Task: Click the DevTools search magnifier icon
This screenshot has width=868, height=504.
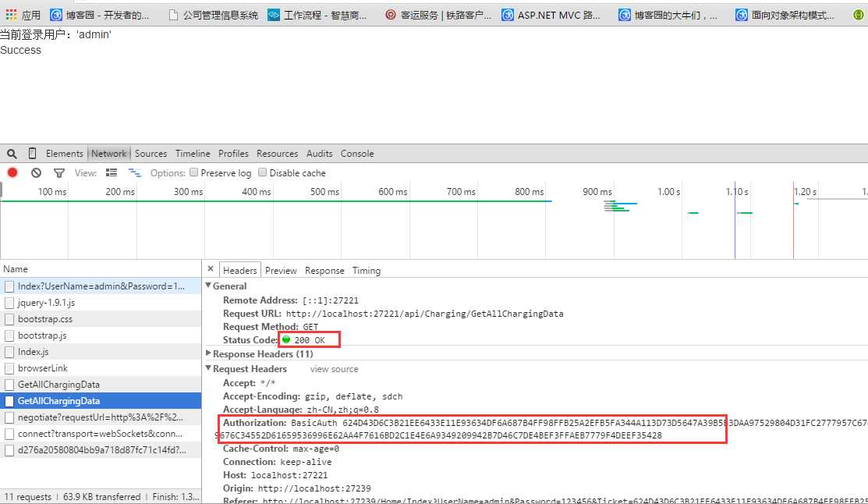Action: coord(12,154)
